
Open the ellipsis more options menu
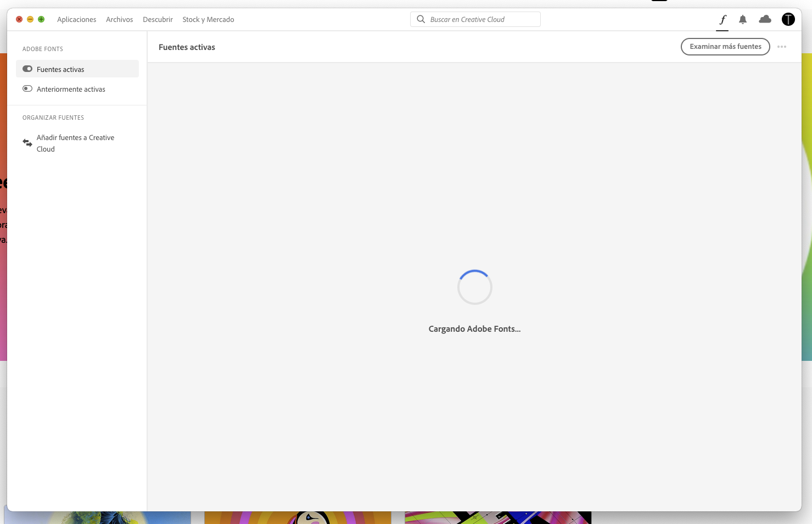pyautogui.click(x=782, y=47)
